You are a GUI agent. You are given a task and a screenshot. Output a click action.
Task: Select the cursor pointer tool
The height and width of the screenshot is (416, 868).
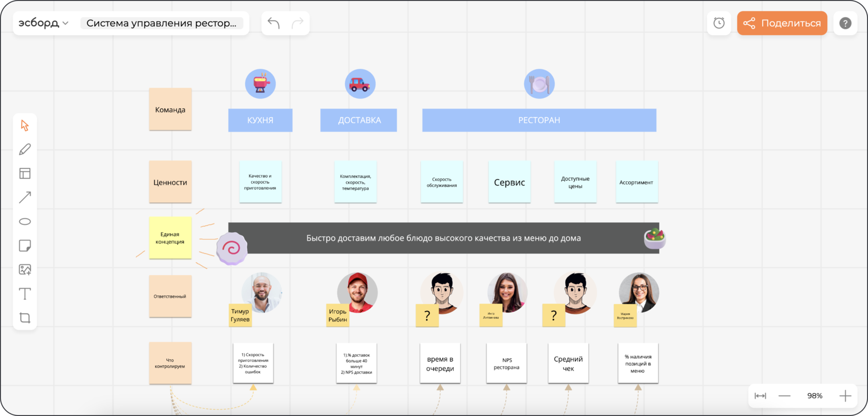(x=25, y=125)
